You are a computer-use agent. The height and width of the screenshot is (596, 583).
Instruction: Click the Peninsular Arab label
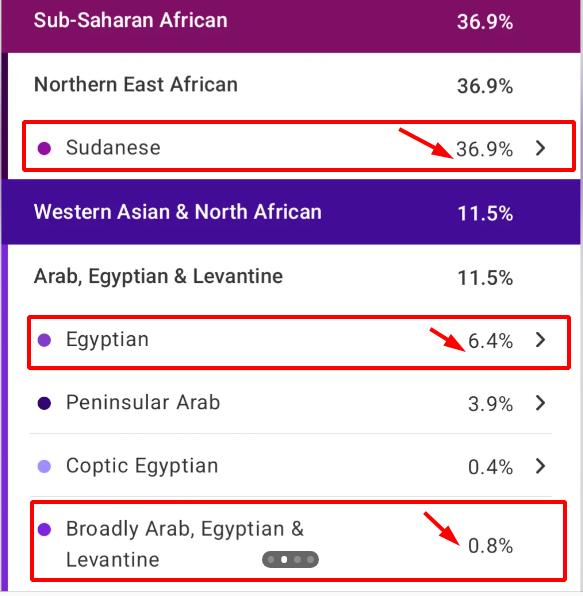(x=143, y=402)
